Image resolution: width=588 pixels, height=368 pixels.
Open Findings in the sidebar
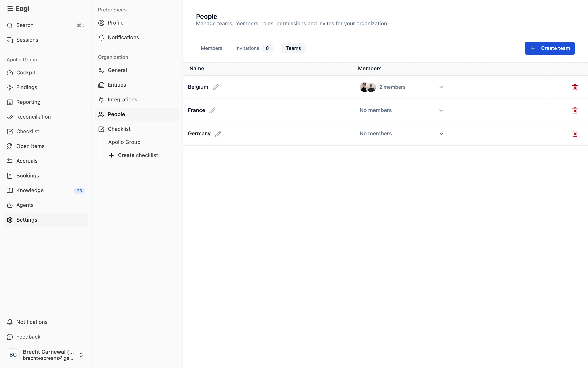(46, 87)
